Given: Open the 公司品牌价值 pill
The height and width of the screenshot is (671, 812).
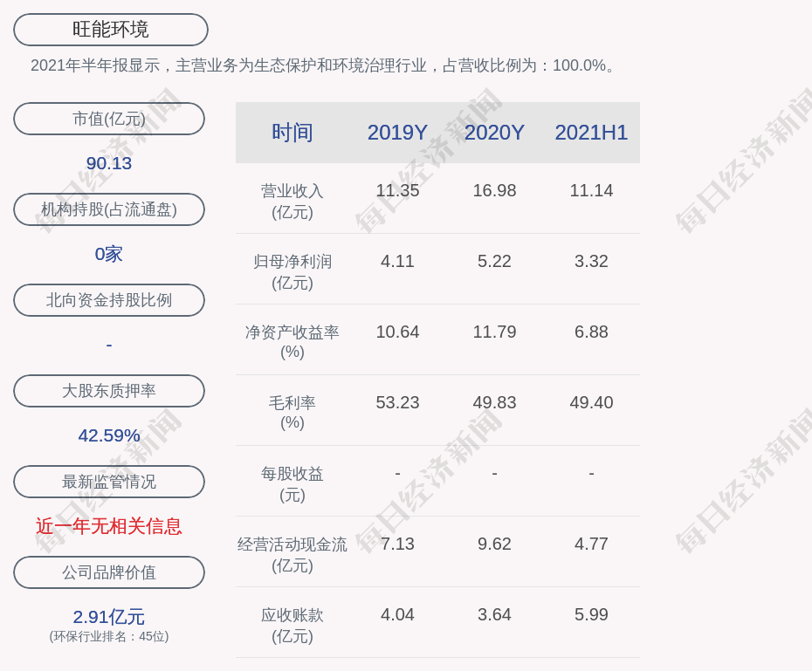Looking at the screenshot, I should [x=109, y=572].
